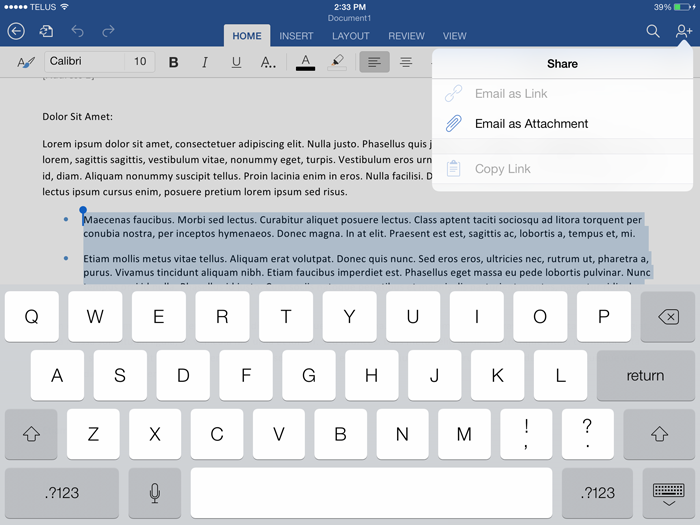Image resolution: width=700 pixels, height=525 pixels.
Task: Choose Copy Link in Share menu
Action: click(x=562, y=169)
